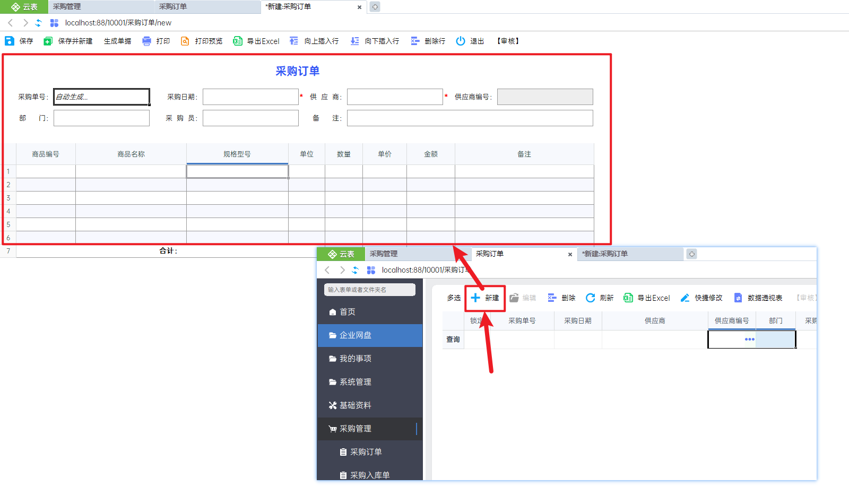Click back arrow in lower window
Screen dimensions: 849x504
click(x=327, y=270)
